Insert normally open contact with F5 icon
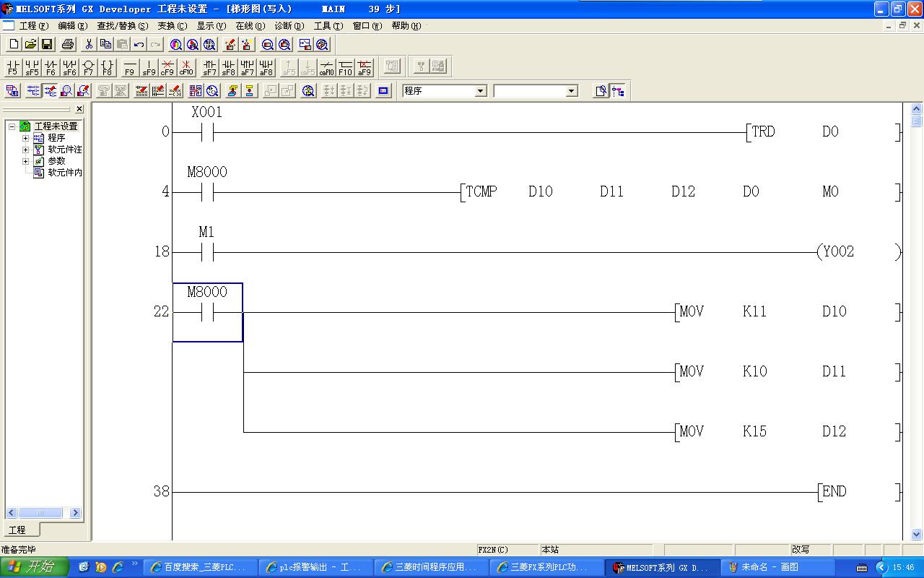The width and height of the screenshot is (924, 578). click(x=13, y=67)
